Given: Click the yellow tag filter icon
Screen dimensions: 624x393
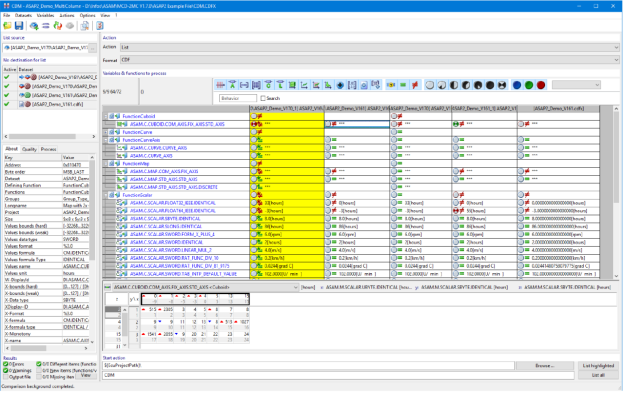Looking at the screenshot, I should [391, 85].
